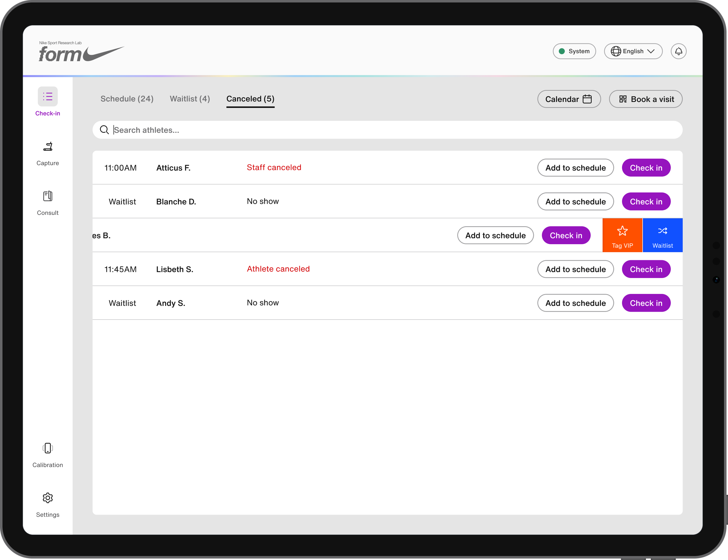Viewport: 728px width, 560px height.
Task: Click Andy S.'s Waitlist time label
Action: tap(122, 303)
